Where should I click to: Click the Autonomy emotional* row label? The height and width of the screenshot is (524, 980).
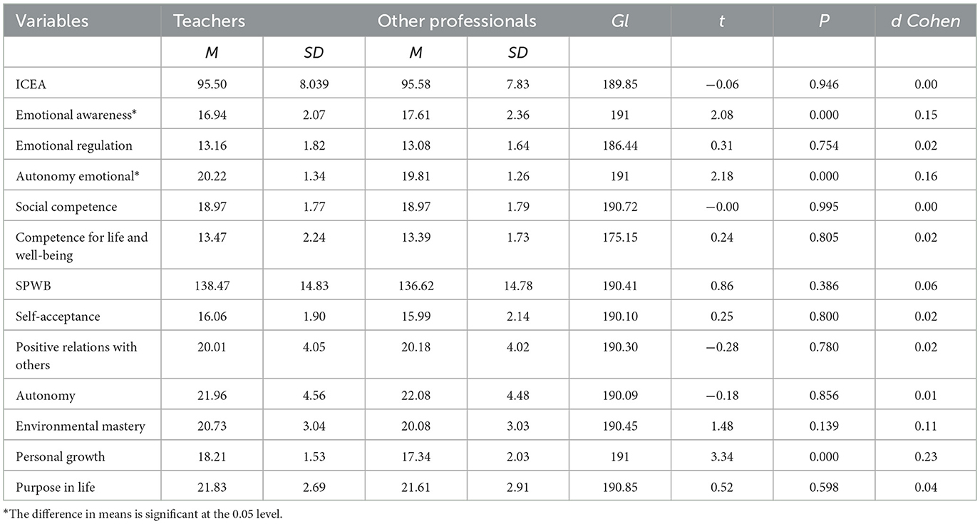point(71,176)
